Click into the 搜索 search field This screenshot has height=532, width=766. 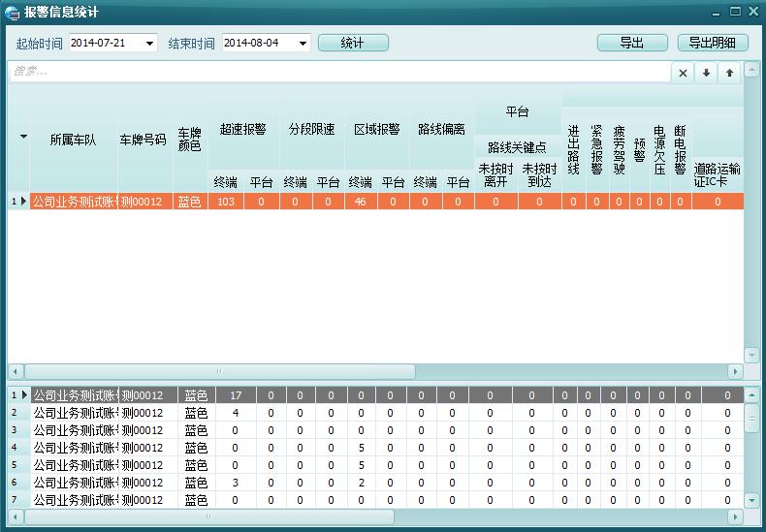[339, 73]
